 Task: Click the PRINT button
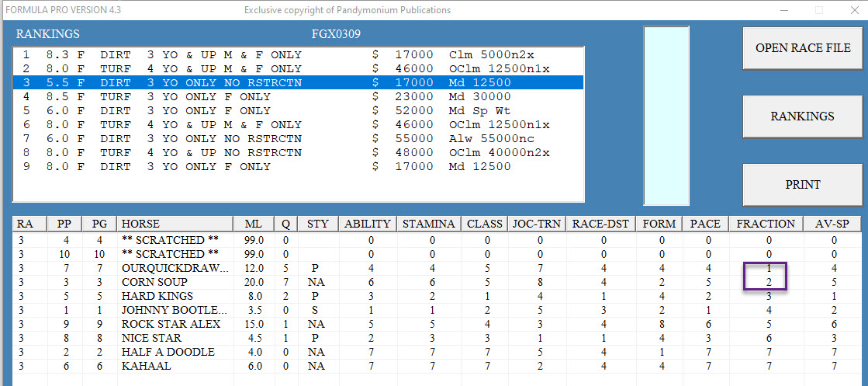tap(803, 185)
